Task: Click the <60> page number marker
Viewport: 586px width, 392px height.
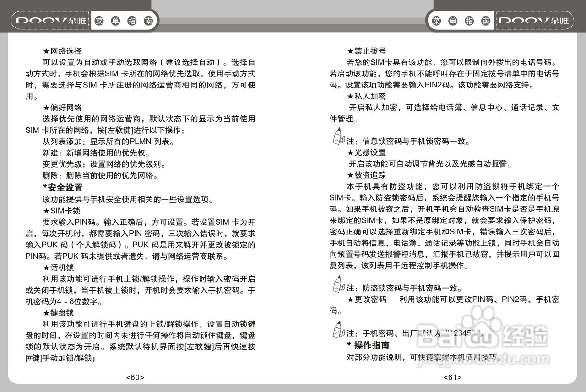Action: tap(135, 377)
